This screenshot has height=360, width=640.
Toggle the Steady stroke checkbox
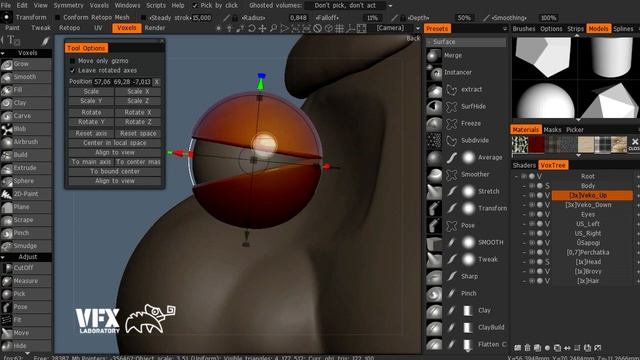[144, 18]
